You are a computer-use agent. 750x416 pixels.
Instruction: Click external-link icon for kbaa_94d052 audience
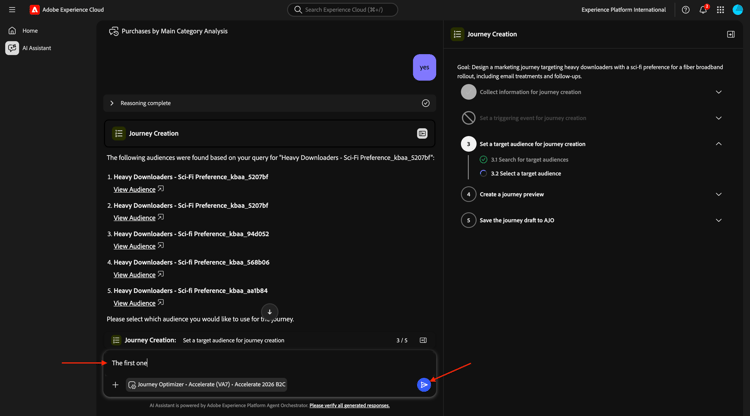(x=161, y=246)
